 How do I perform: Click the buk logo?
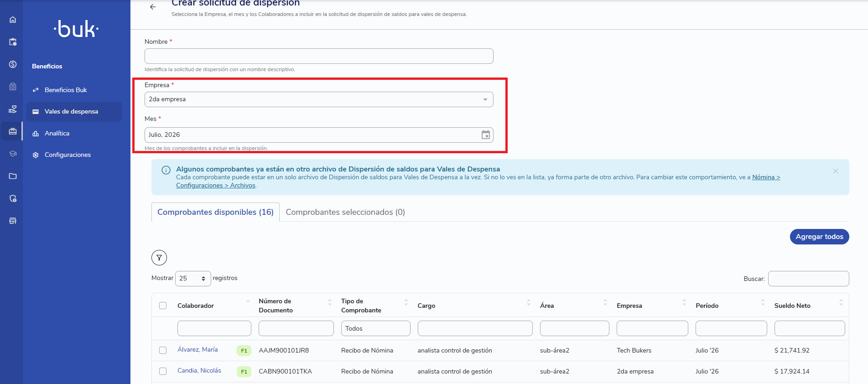tap(76, 29)
